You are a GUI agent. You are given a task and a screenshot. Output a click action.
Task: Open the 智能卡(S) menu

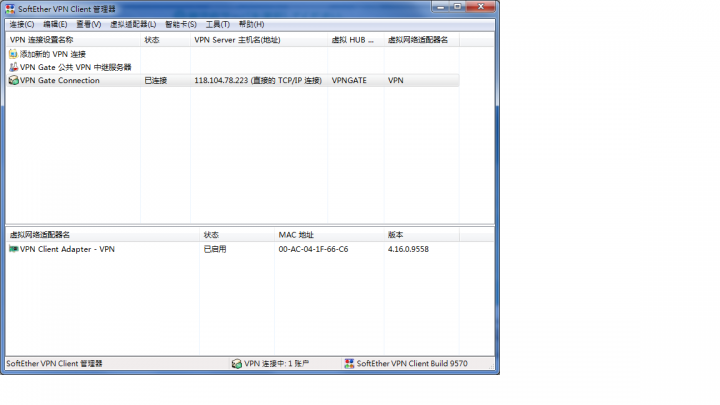pyautogui.click(x=181, y=24)
